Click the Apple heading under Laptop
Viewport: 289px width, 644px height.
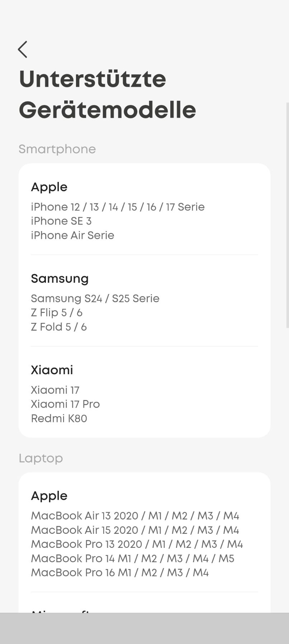tap(49, 496)
